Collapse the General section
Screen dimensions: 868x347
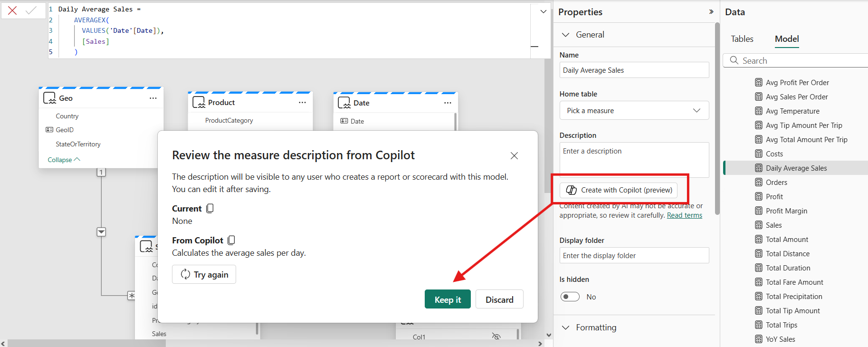click(565, 35)
